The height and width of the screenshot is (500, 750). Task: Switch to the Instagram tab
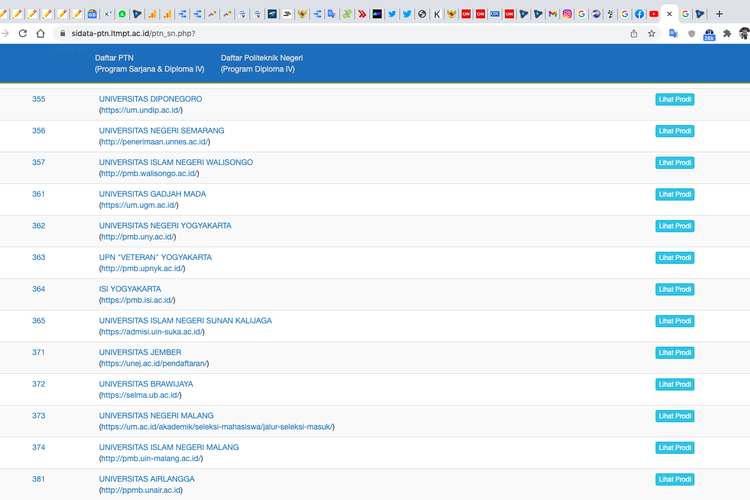pyautogui.click(x=568, y=14)
